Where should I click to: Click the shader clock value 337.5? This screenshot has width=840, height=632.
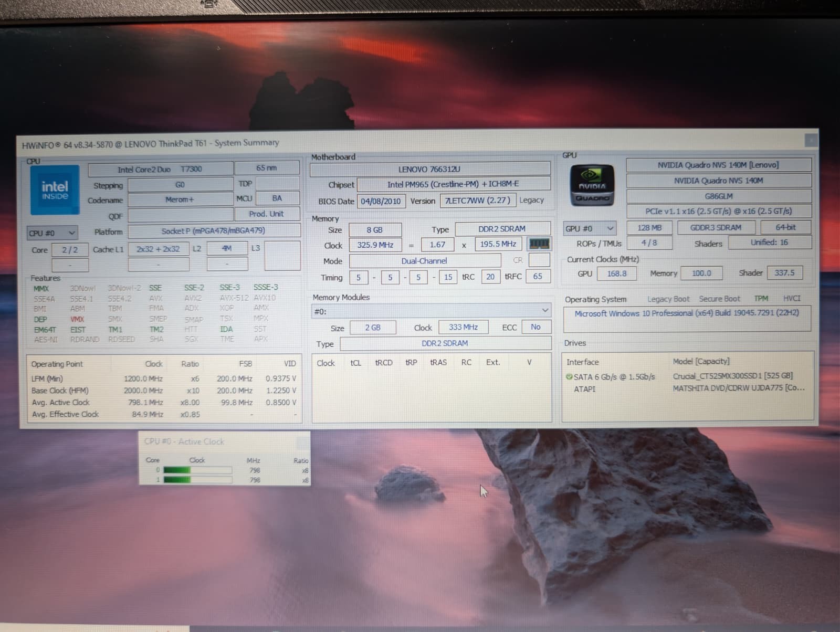click(x=784, y=273)
